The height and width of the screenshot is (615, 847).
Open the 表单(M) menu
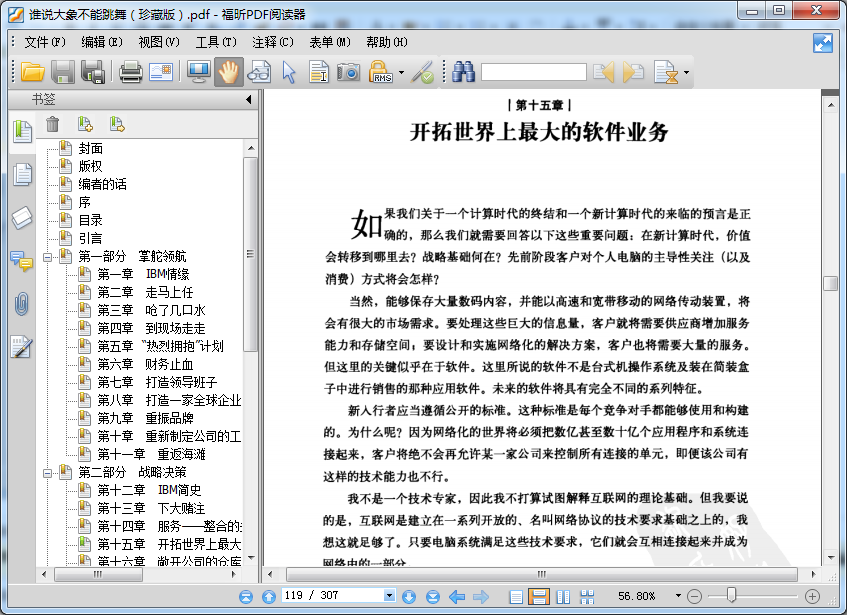coord(330,42)
